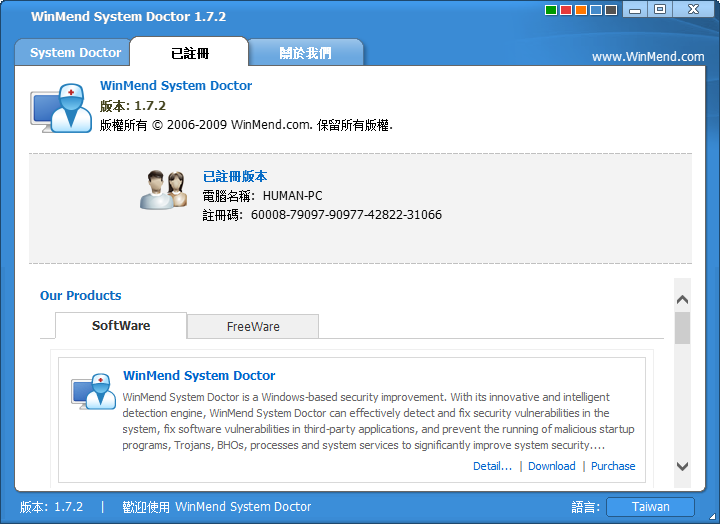Open the 關於我們 tab
The height and width of the screenshot is (524, 720).
(x=305, y=53)
